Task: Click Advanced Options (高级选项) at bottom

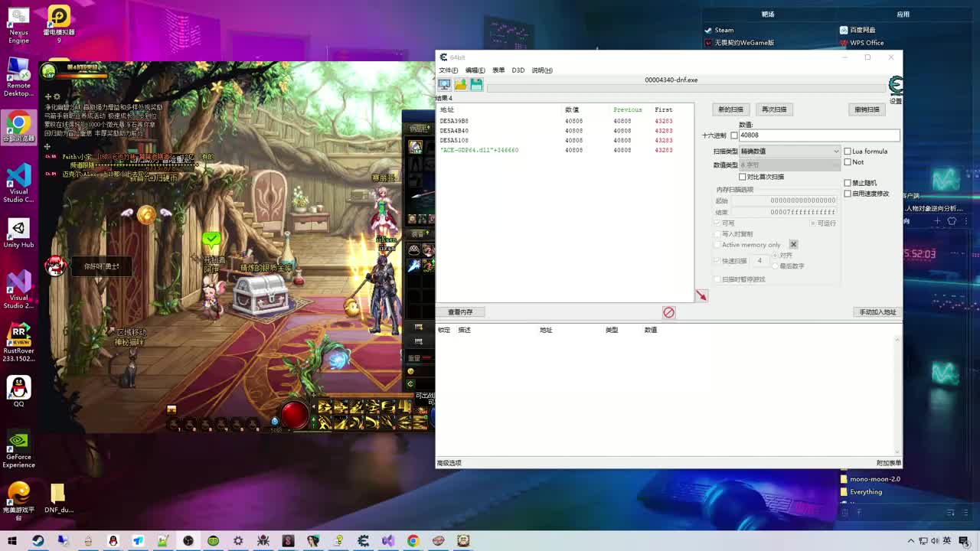Action: click(449, 463)
